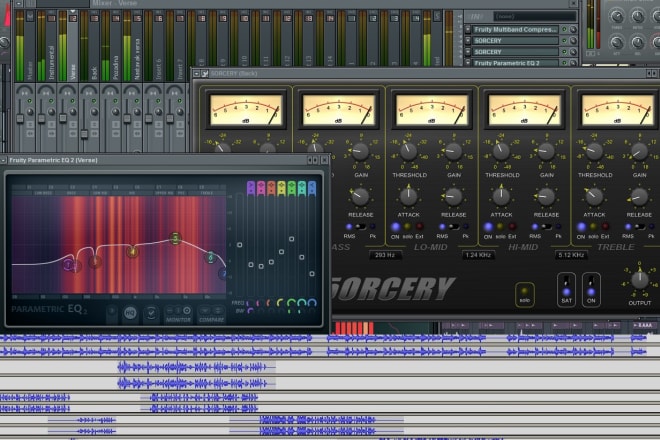Select the Instrumental mixer track
This screenshot has width=660, height=440.
click(x=46, y=46)
